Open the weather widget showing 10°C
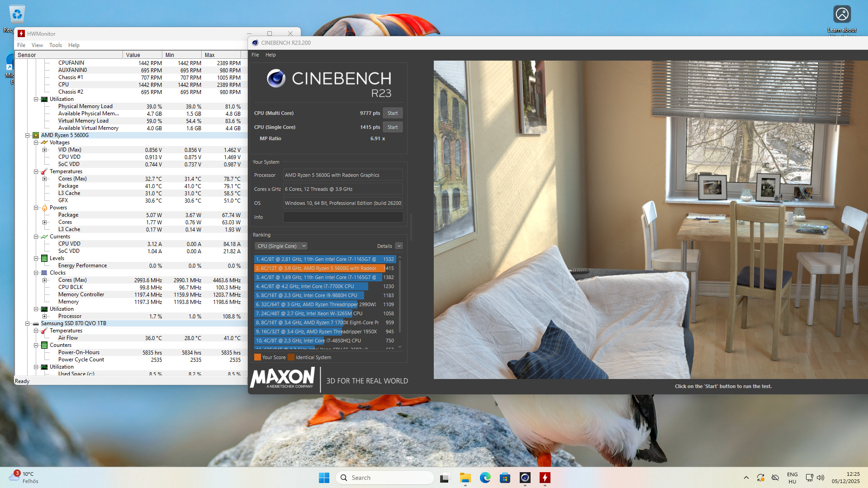 pyautogui.click(x=24, y=478)
